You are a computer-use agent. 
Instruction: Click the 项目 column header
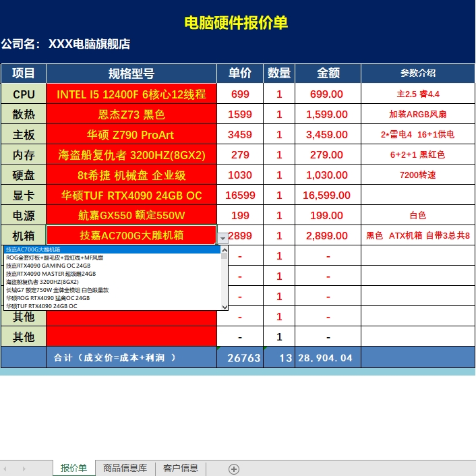tap(24, 73)
